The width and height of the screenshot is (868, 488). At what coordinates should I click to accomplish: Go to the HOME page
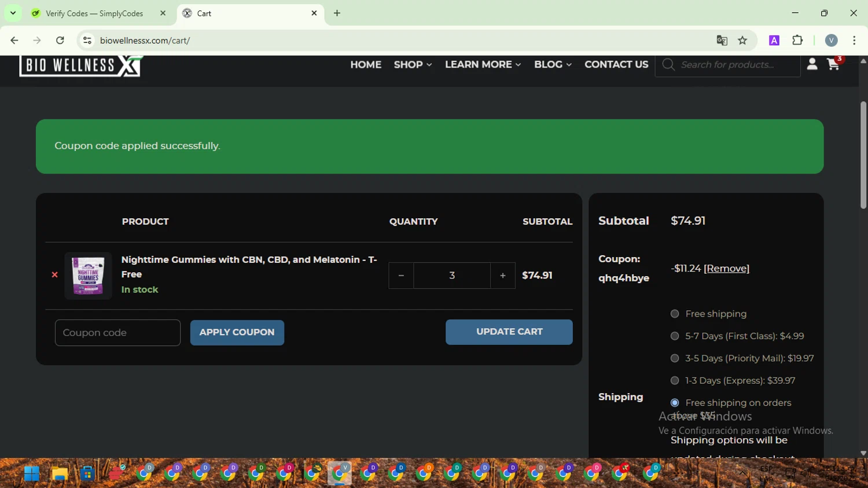[x=366, y=65]
